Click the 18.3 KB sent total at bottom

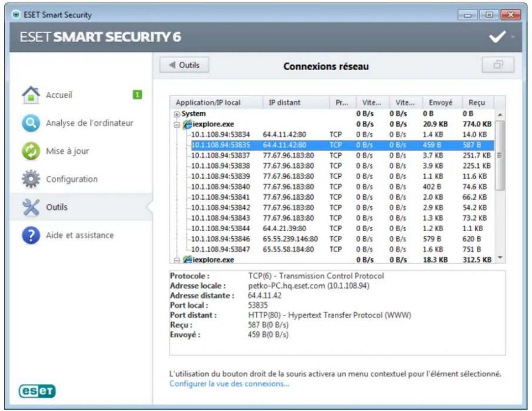[x=435, y=260]
